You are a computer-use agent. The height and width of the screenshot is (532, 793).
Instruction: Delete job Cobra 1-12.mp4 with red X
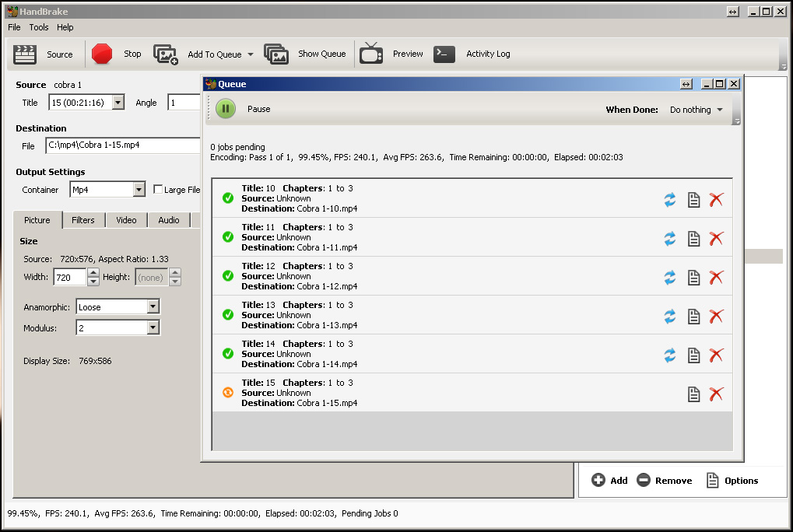tap(716, 278)
